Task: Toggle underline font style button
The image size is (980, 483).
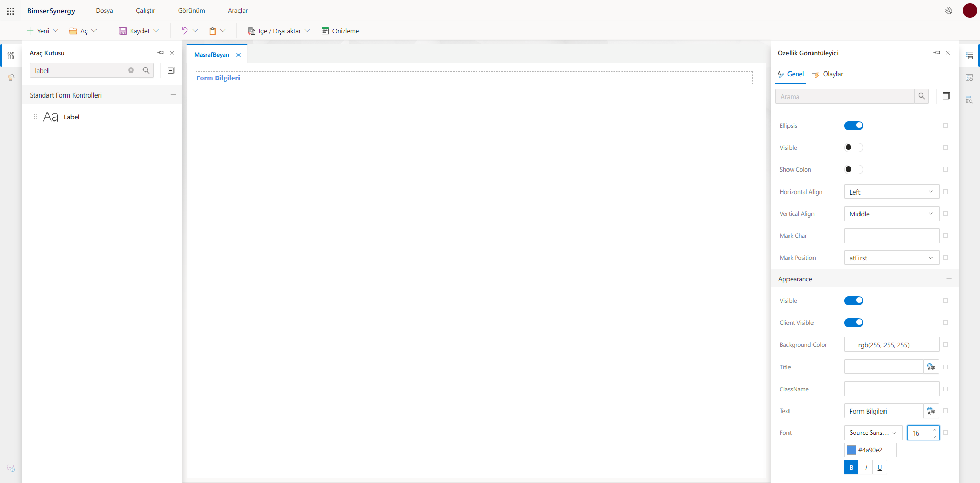Action: point(879,467)
